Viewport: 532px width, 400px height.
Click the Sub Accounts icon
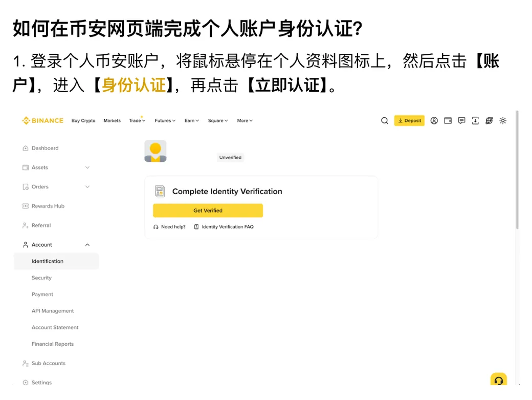[x=26, y=363]
